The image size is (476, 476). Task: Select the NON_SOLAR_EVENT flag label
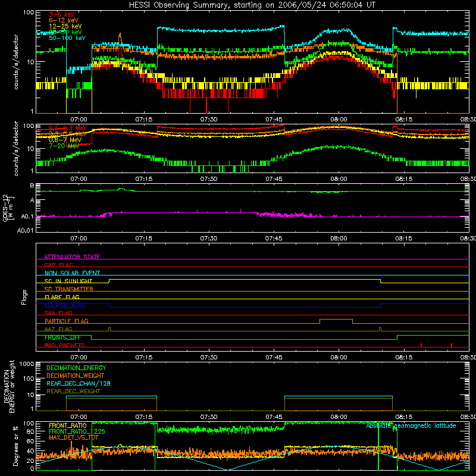72,273
